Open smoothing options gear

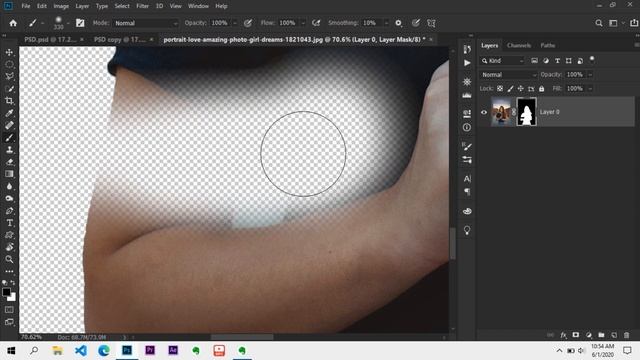(398, 23)
